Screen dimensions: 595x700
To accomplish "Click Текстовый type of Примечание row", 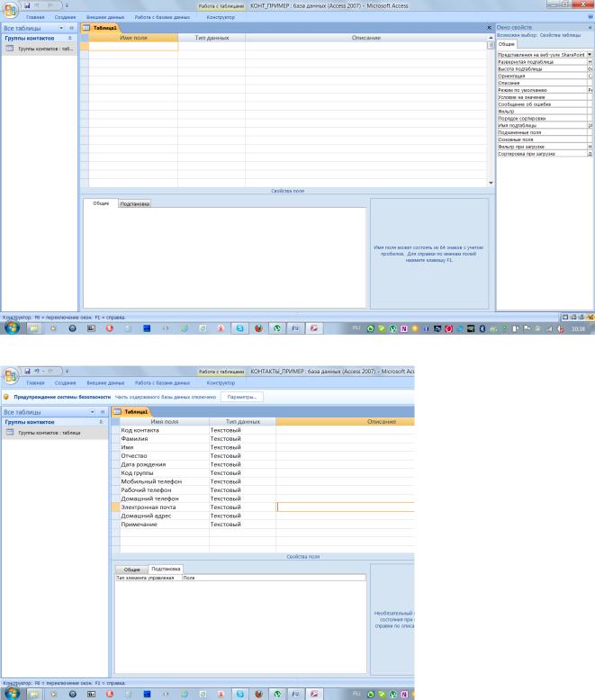I will [226, 525].
